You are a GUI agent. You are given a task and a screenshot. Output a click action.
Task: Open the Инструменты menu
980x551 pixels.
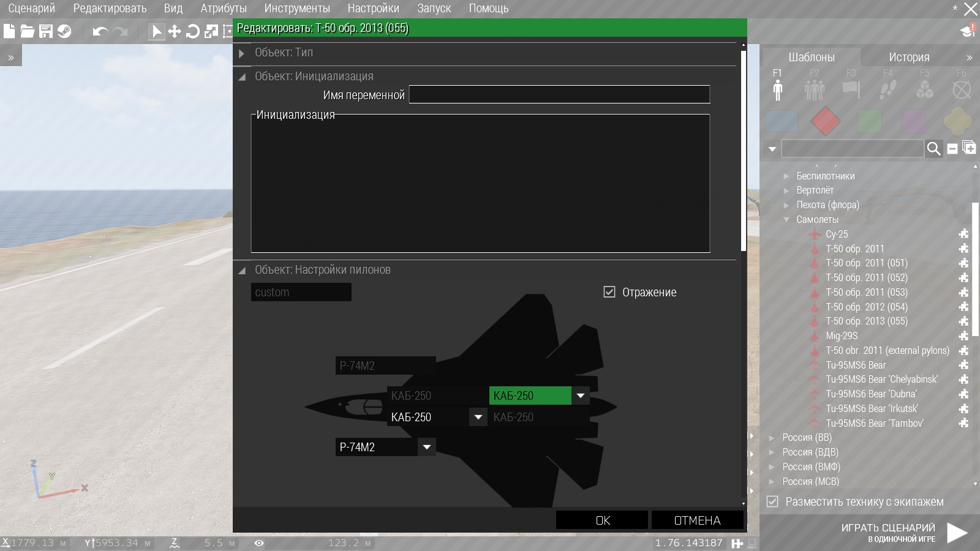[x=297, y=9]
